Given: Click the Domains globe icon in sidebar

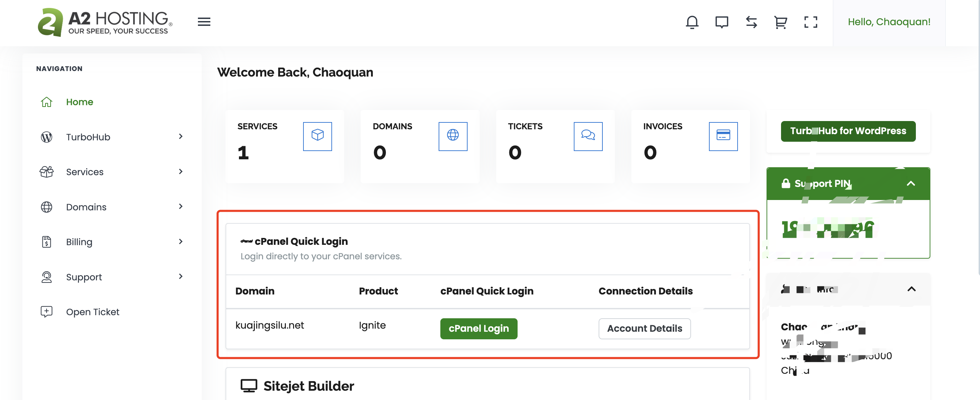Looking at the screenshot, I should [47, 207].
